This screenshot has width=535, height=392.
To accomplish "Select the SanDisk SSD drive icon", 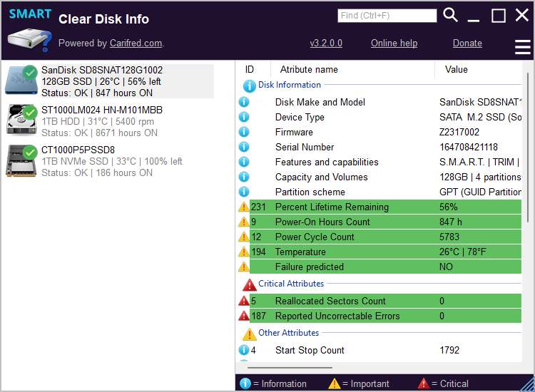I will pyautogui.click(x=21, y=80).
